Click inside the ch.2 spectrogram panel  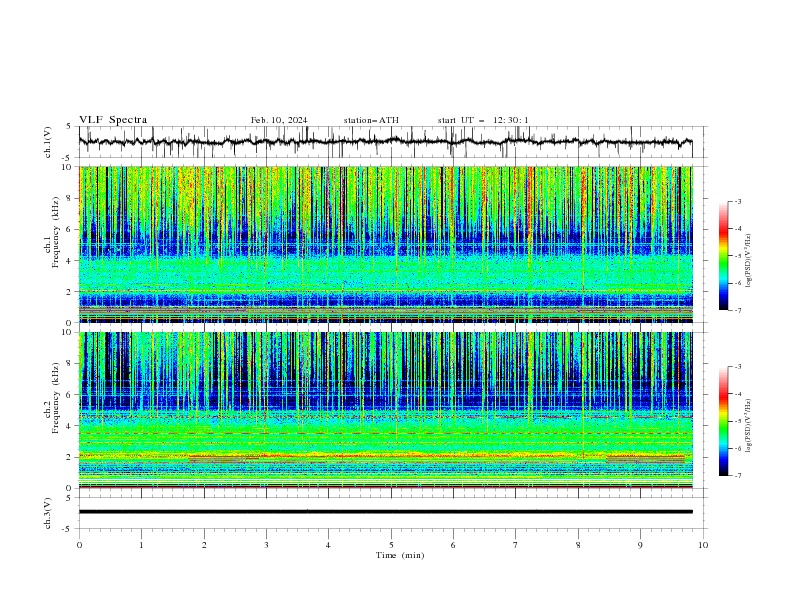(385, 410)
